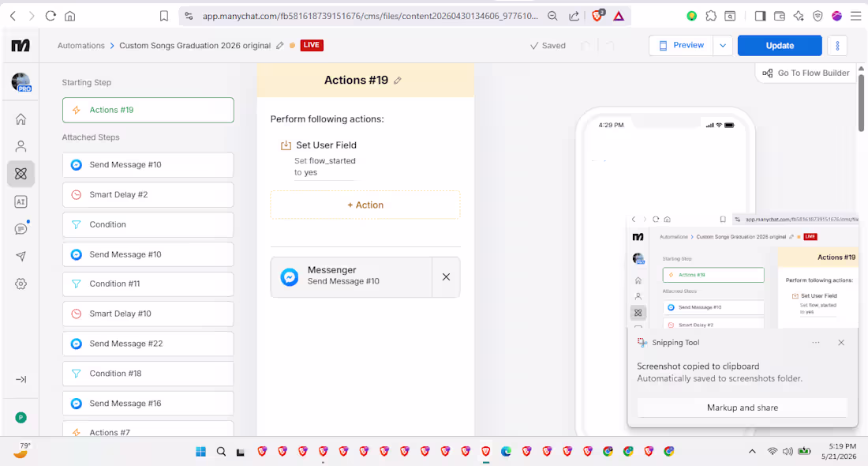Screen dimensions: 868x466
Task: Open Windows Start menu
Action: click(x=200, y=452)
